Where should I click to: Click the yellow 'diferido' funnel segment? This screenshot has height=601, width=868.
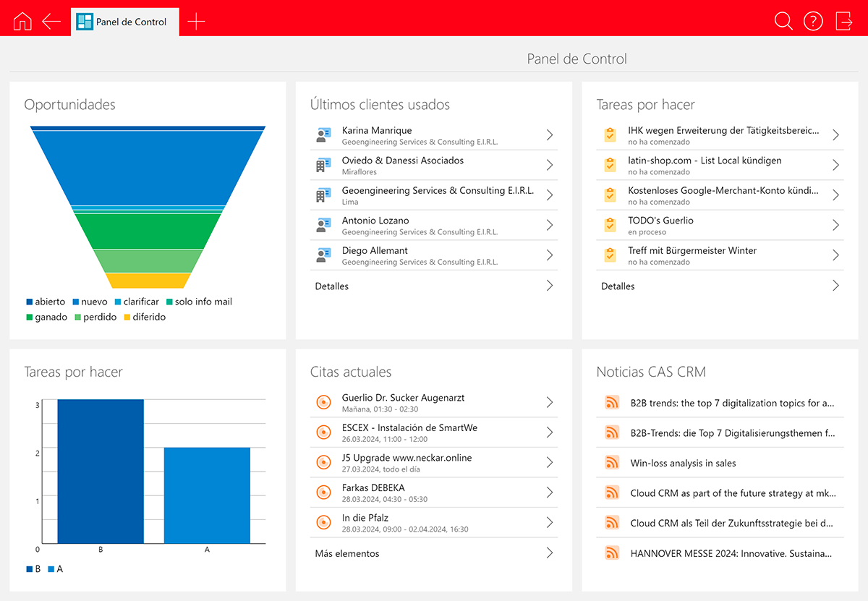coord(148,281)
